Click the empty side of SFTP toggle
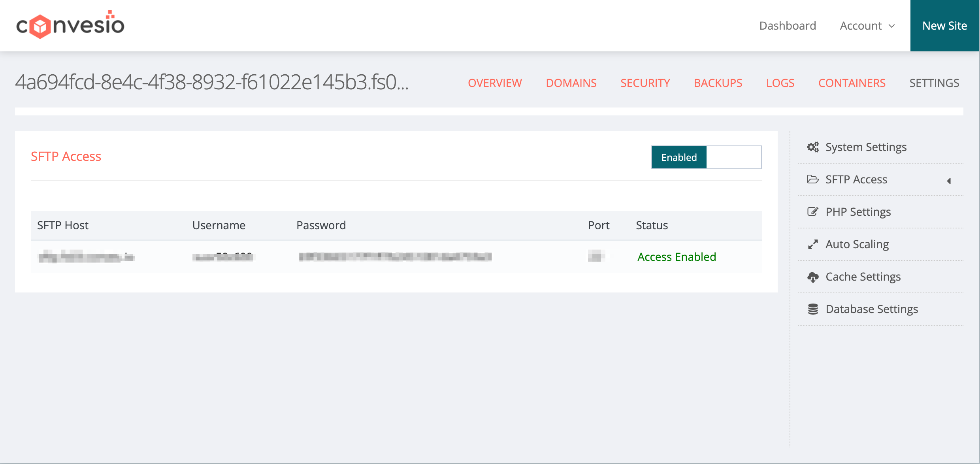 pyautogui.click(x=733, y=157)
